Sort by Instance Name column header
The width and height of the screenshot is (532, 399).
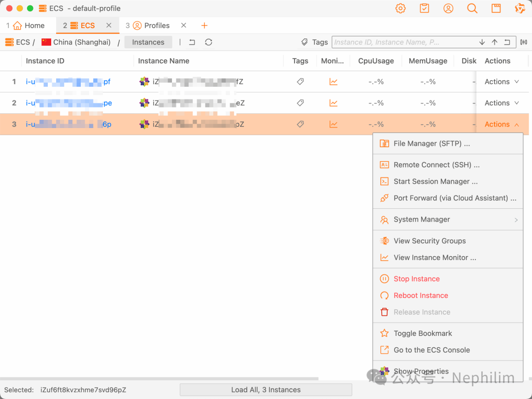click(x=164, y=61)
